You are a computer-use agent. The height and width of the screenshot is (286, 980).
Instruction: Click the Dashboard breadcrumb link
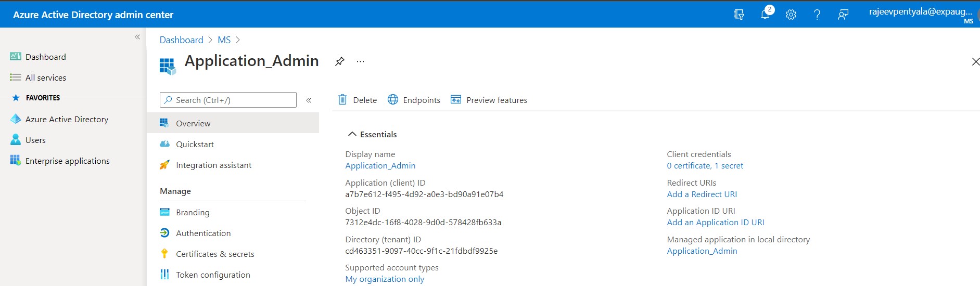tap(181, 40)
